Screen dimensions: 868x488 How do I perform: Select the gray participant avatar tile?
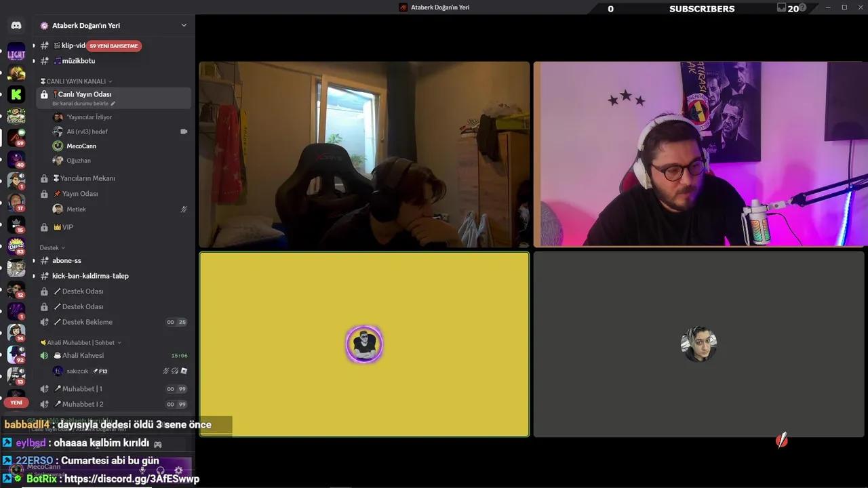click(699, 344)
